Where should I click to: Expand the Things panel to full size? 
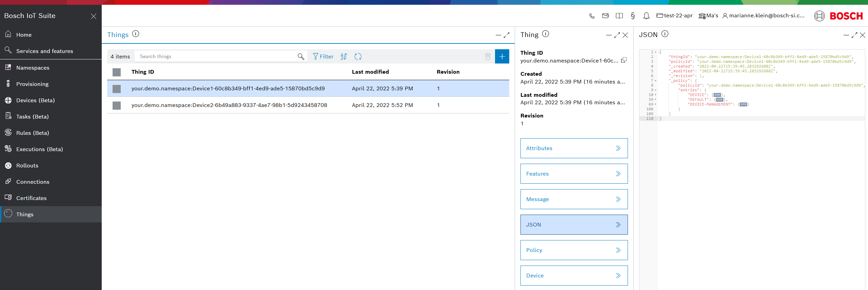507,35
